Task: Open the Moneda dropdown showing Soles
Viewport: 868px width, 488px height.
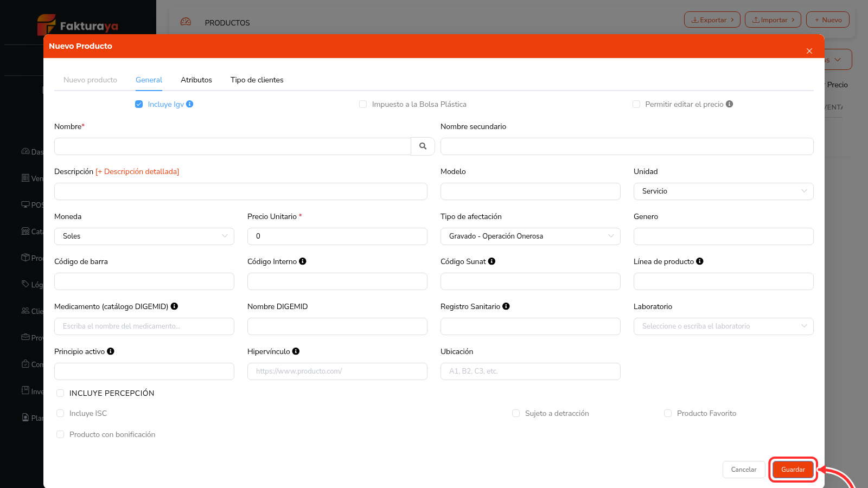Action: tap(144, 236)
